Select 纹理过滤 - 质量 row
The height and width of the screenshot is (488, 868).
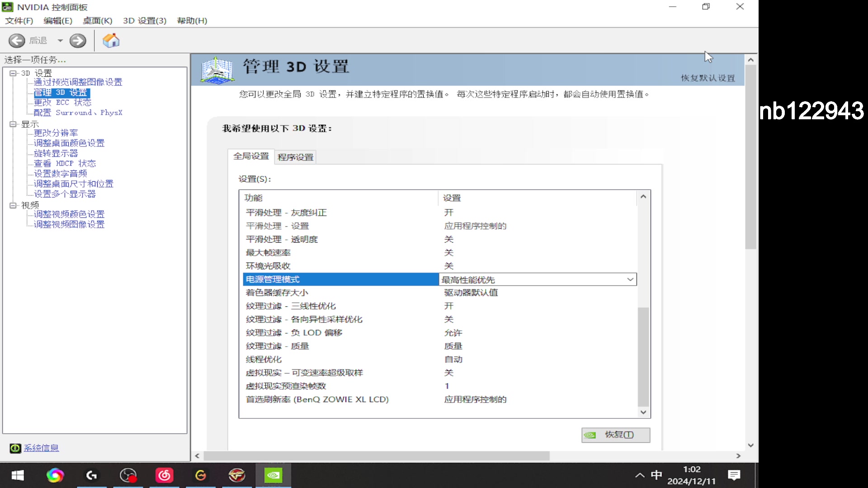click(439, 346)
